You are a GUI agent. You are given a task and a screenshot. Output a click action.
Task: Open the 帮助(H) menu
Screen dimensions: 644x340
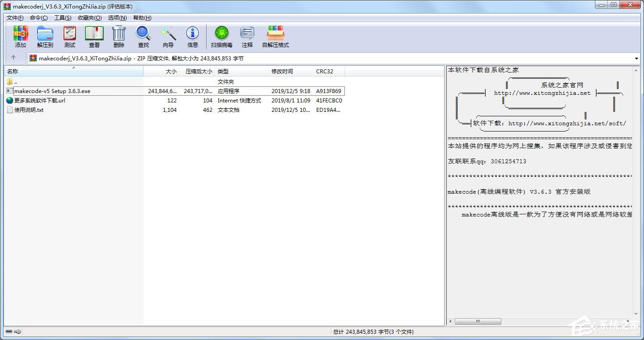click(142, 18)
